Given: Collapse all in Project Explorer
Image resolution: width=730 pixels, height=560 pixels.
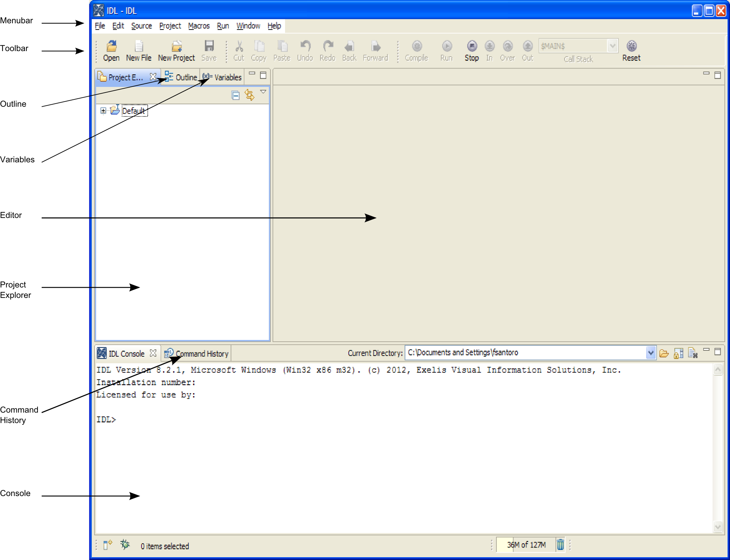Looking at the screenshot, I should coord(235,95).
